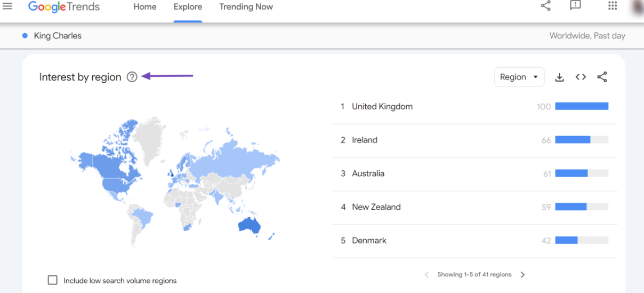Screen dimensions: 644x293
Task: Click the Interest by region heading
Action: pos(80,77)
